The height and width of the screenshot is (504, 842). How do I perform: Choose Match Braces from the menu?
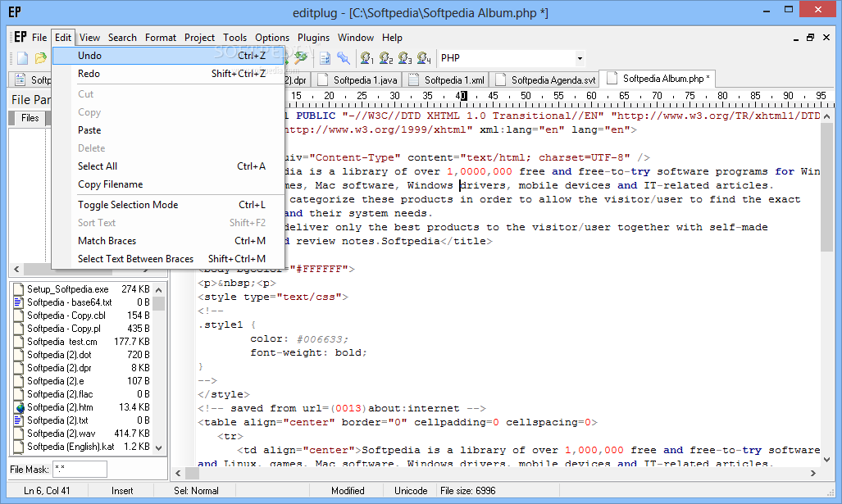pos(168,240)
